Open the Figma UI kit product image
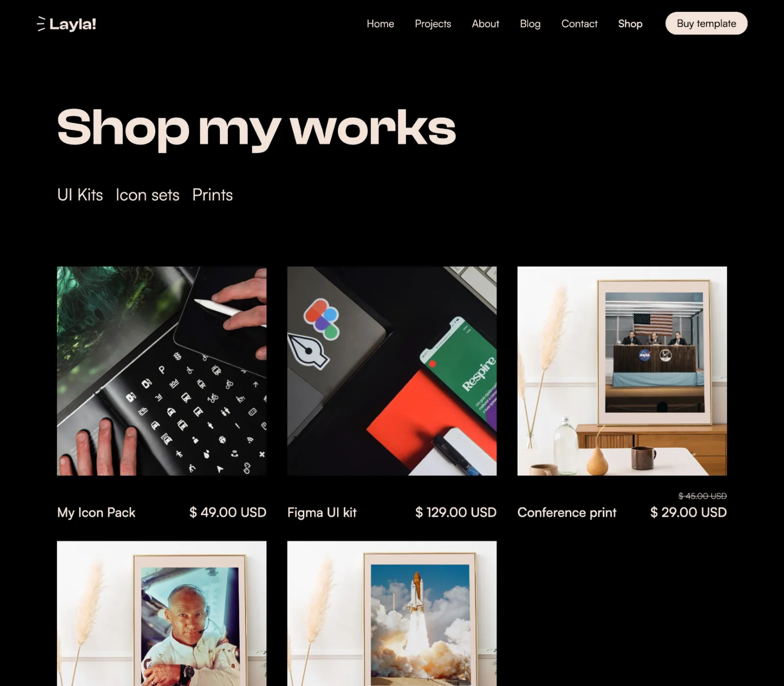 [x=392, y=371]
